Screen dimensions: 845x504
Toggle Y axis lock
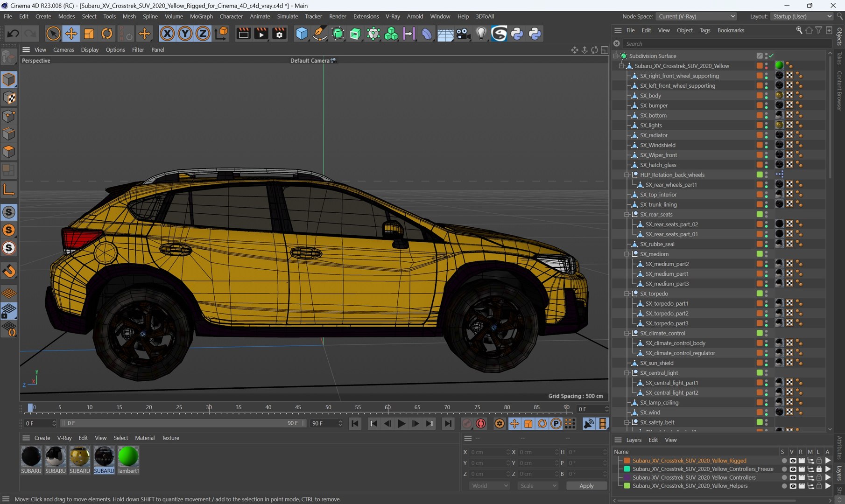click(185, 34)
